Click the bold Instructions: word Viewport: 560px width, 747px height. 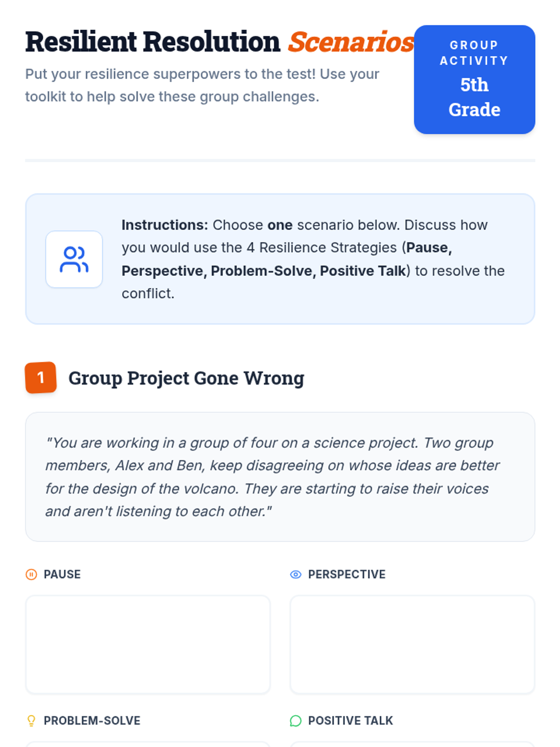pyautogui.click(x=165, y=225)
